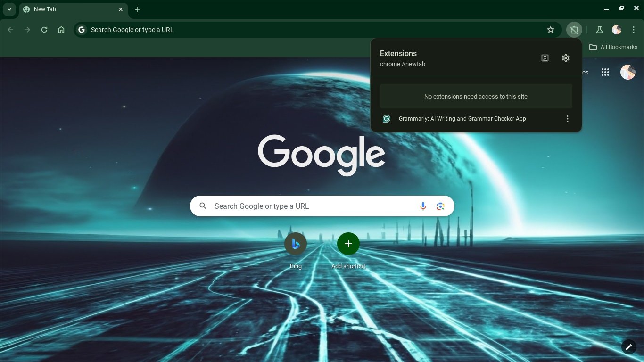Open the home page button
This screenshot has height=362, width=644.
[61, 30]
